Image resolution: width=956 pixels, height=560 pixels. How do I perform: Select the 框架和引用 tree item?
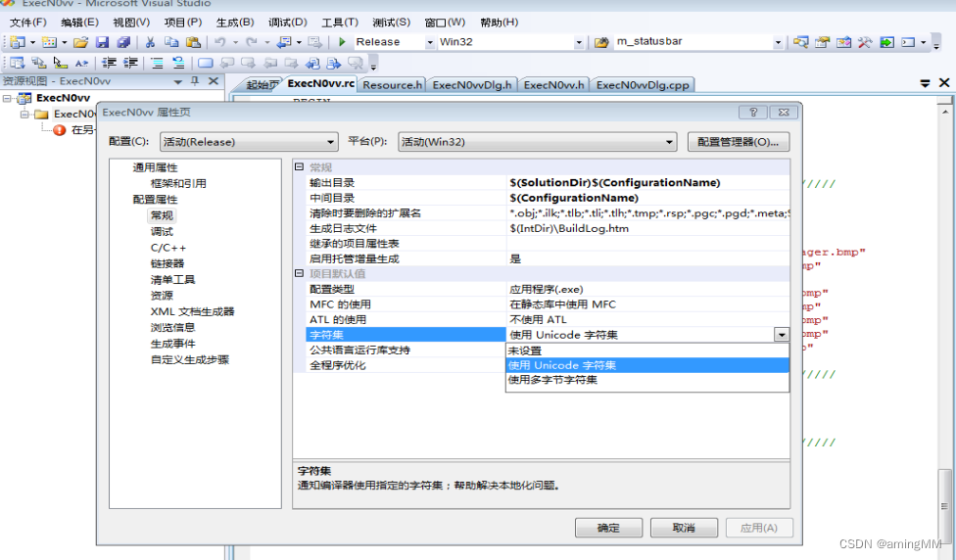[x=178, y=183]
